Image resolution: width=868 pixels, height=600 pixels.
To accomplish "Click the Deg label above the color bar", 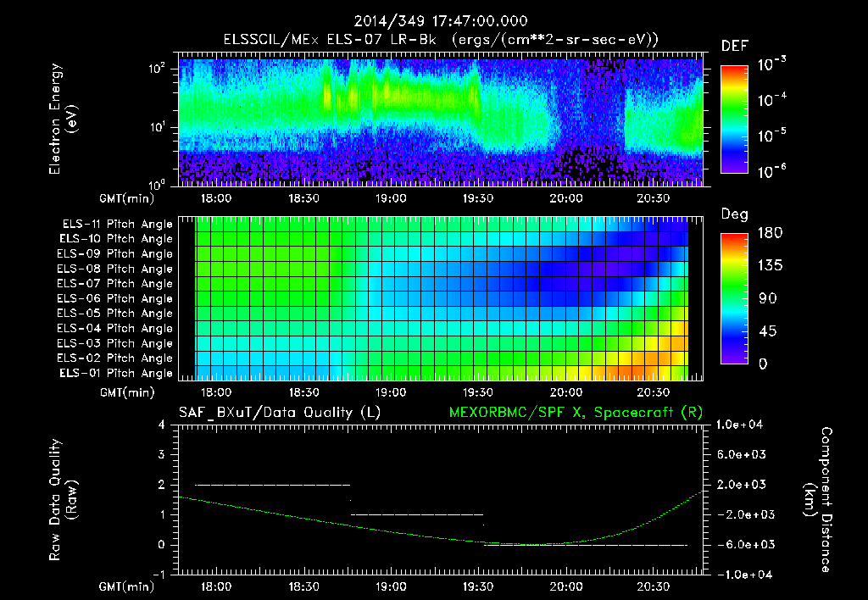I will pyautogui.click(x=735, y=214).
